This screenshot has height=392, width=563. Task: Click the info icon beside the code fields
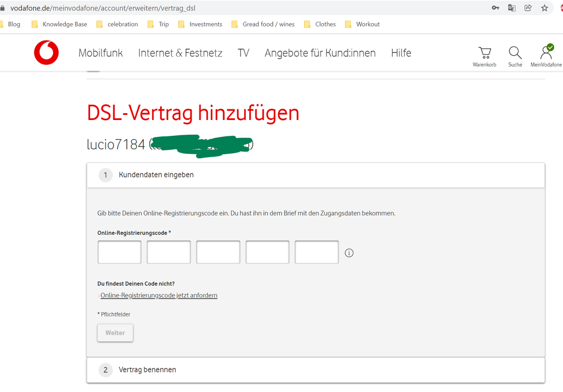click(349, 253)
